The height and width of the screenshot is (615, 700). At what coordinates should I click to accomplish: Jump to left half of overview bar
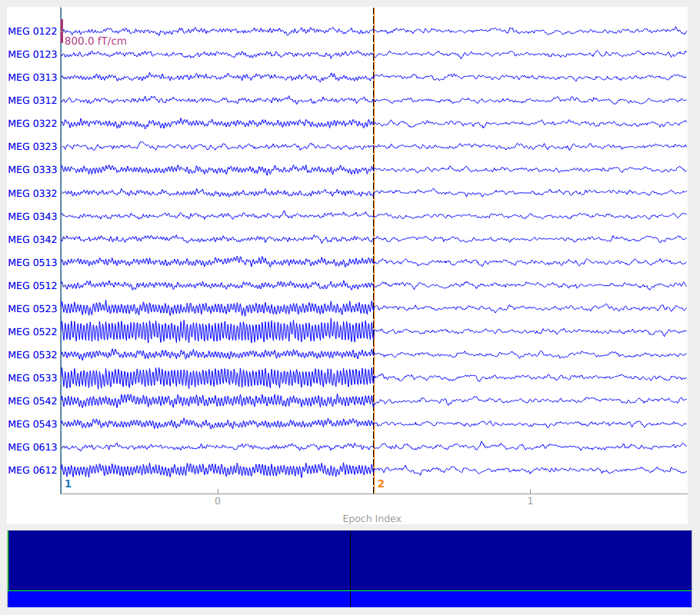point(178,567)
